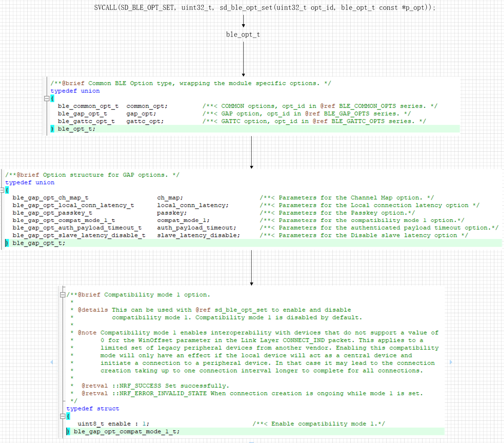
Task: Click the highlighted '} ble_gap_opt_t;' closing line
Action: 253,243
